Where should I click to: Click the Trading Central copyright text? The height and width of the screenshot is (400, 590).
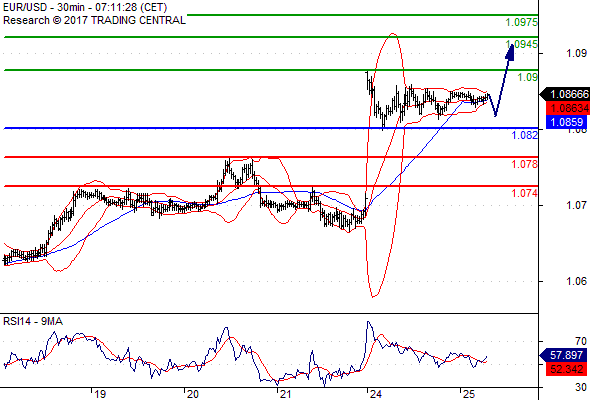[94, 20]
